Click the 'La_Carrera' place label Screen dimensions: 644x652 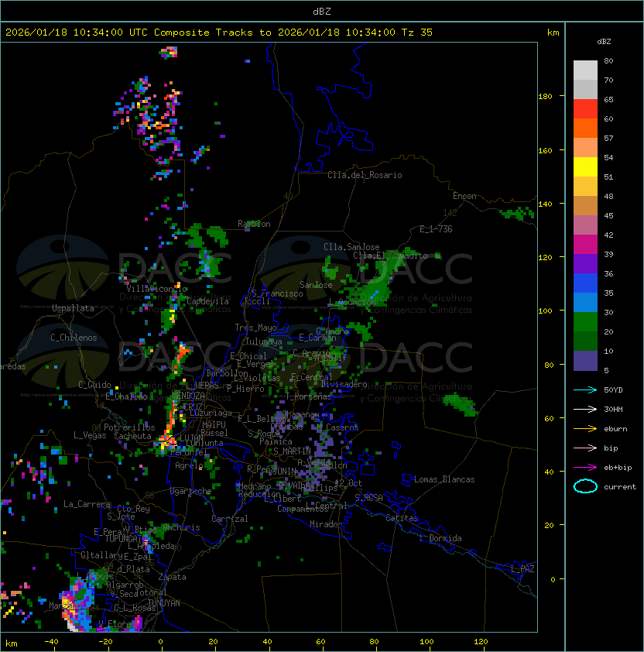pos(87,504)
